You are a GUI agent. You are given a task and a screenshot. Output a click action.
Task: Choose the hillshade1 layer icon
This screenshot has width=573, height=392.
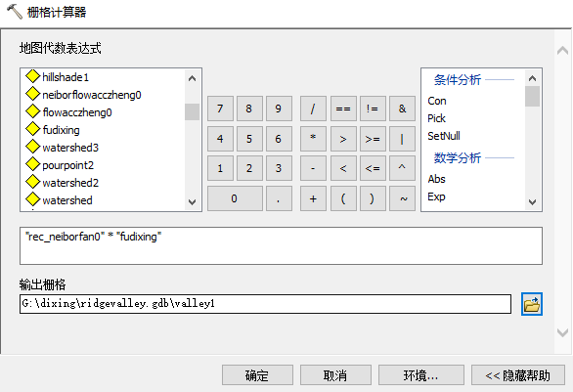(x=32, y=76)
